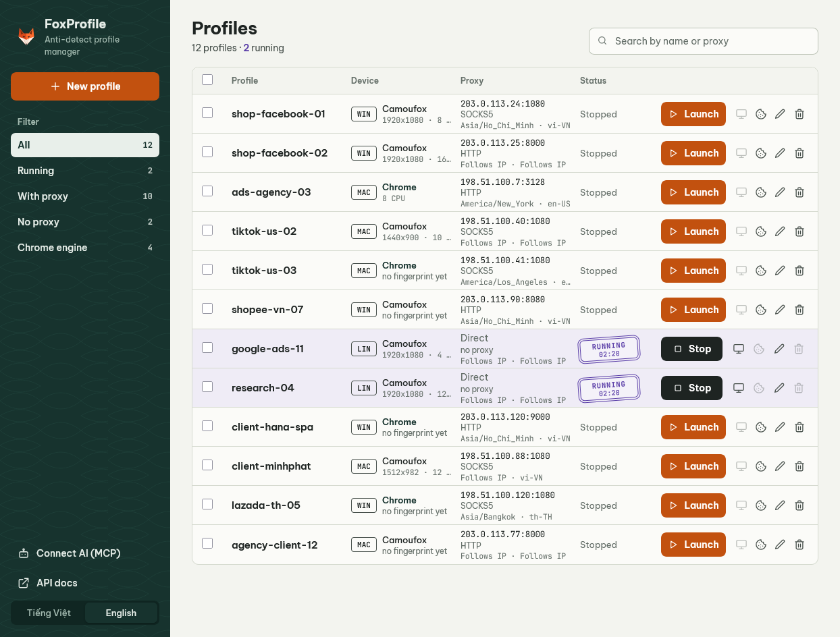The image size is (840, 637).
Task: Click the FoxProfile fox logo
Action: click(x=26, y=36)
